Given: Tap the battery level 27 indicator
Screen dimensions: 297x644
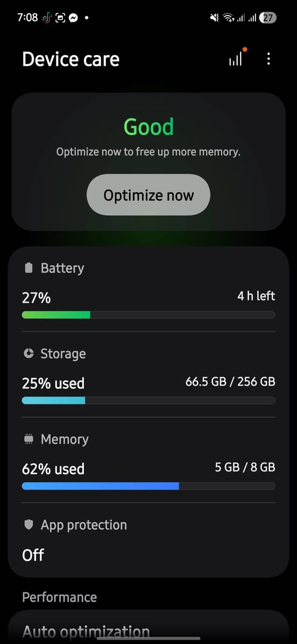Looking at the screenshot, I should (x=268, y=18).
